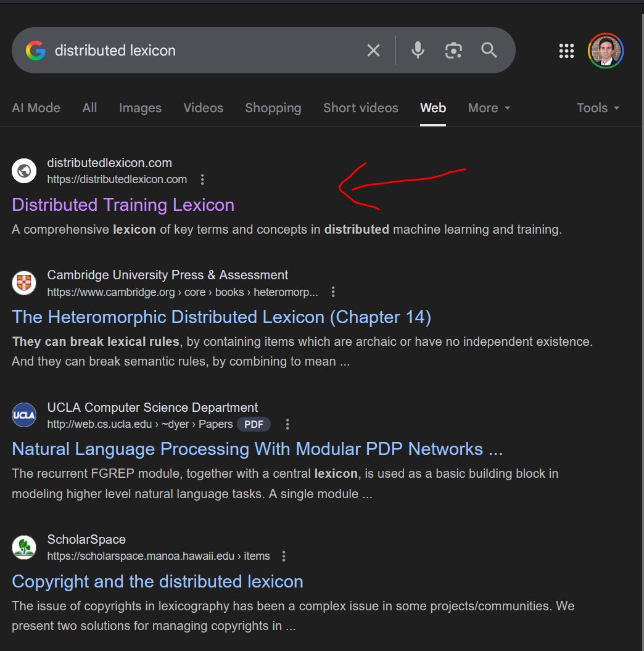This screenshot has height=651, width=644.
Task: Click the PDF badge on UCLA result
Action: pos(254,424)
